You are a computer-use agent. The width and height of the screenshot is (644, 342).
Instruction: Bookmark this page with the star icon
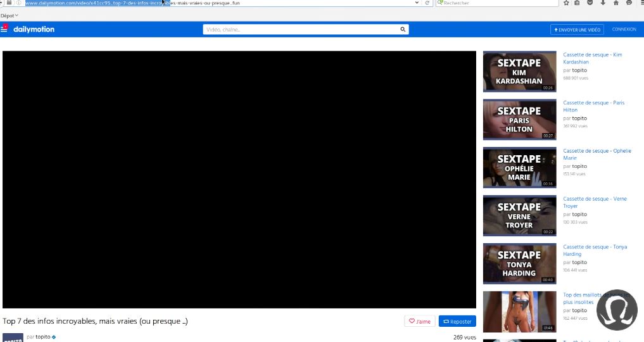tap(566, 3)
